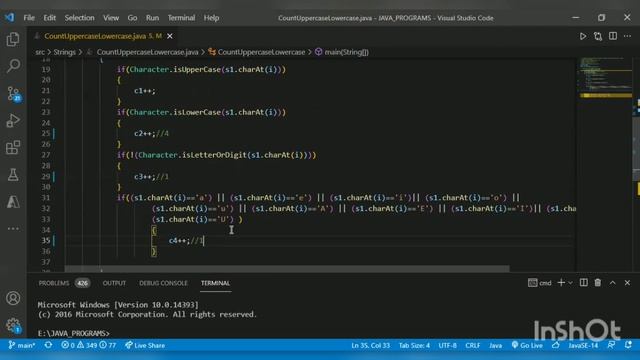Open the launch profile dropdown arrow
The height and width of the screenshot is (360, 640).
coord(570,283)
